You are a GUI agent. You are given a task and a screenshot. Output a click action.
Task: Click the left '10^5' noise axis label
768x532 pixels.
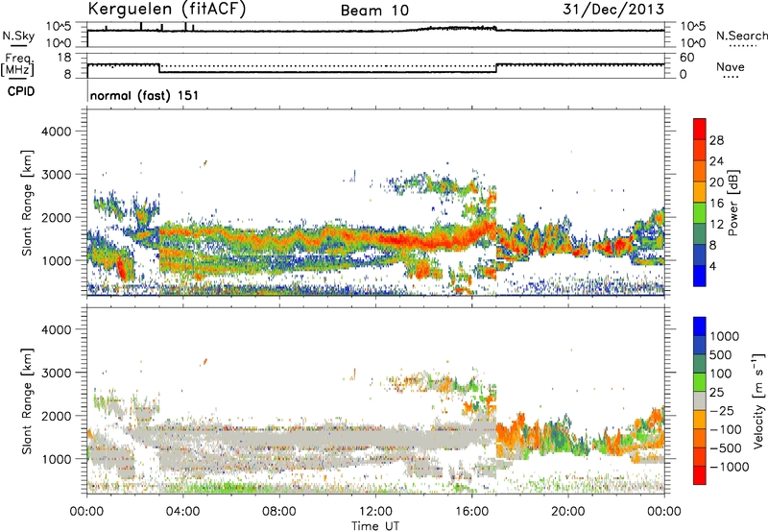point(59,27)
